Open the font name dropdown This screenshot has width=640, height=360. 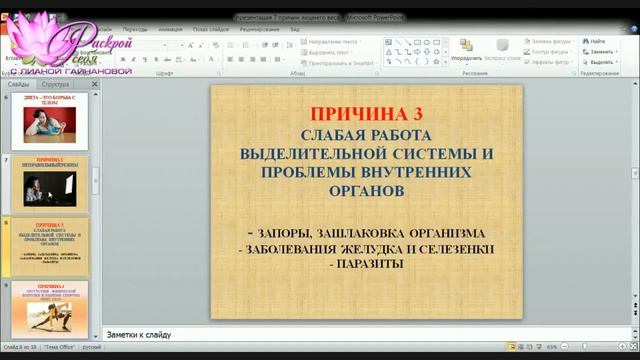pos(165,45)
